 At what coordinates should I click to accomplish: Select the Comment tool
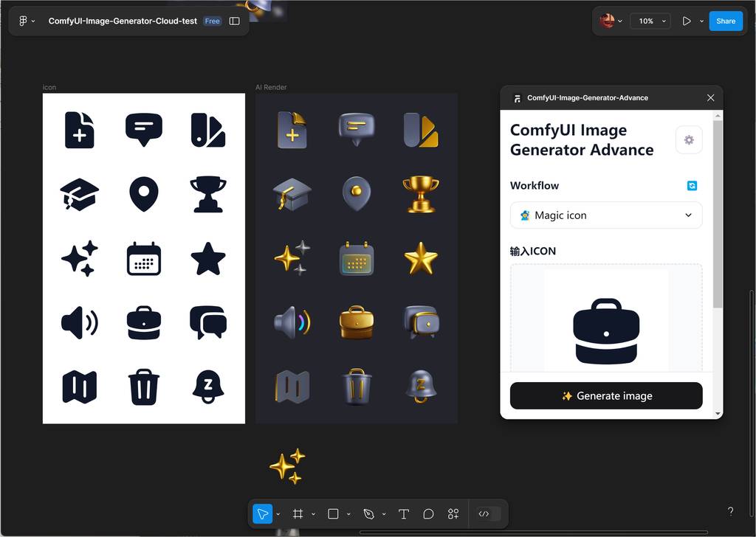click(x=428, y=514)
